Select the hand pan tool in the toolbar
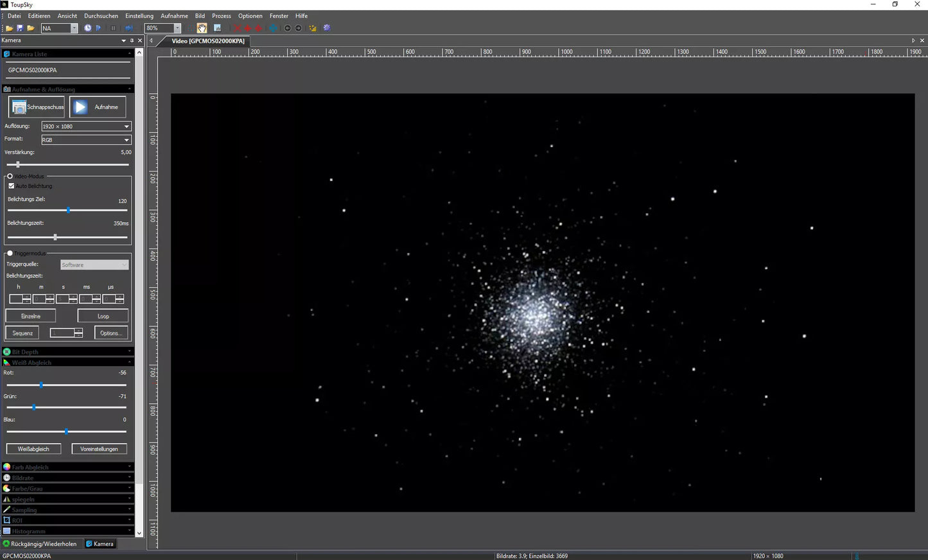This screenshot has height=560, width=928. 202,28
